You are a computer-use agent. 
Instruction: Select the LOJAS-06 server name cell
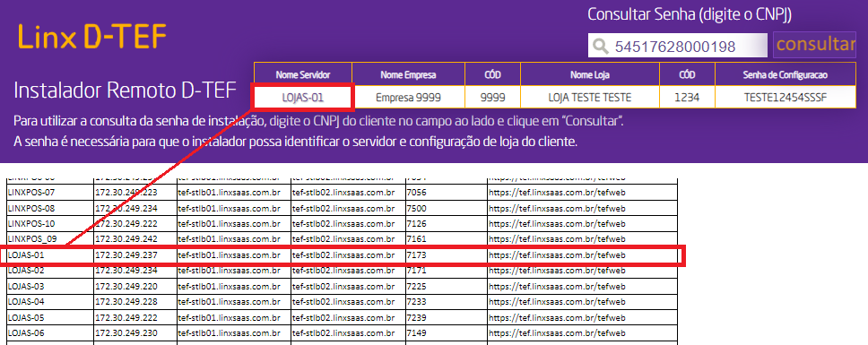[50, 332]
